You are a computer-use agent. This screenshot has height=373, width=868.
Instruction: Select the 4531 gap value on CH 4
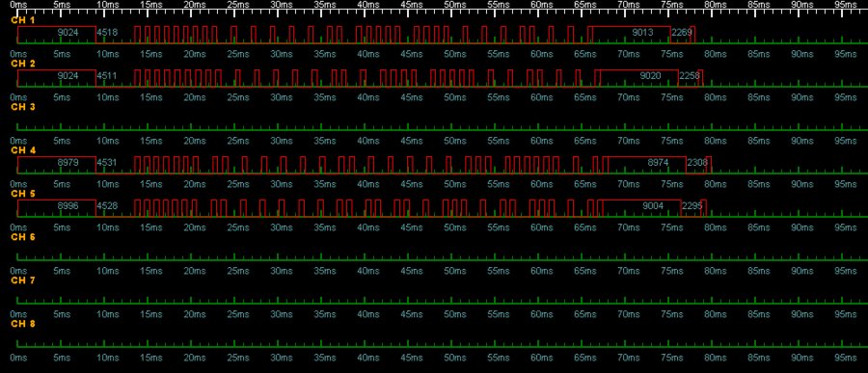click(107, 163)
